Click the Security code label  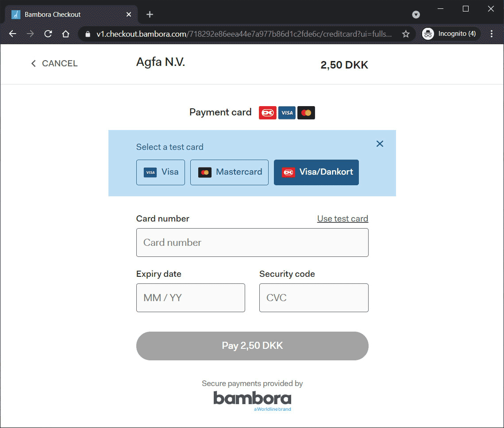pyautogui.click(x=287, y=274)
